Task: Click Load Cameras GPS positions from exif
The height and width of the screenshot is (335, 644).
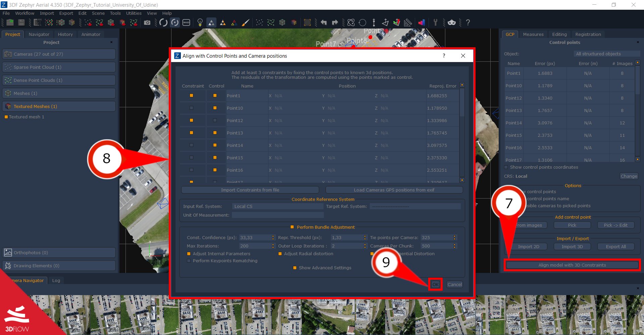Action: [394, 190]
